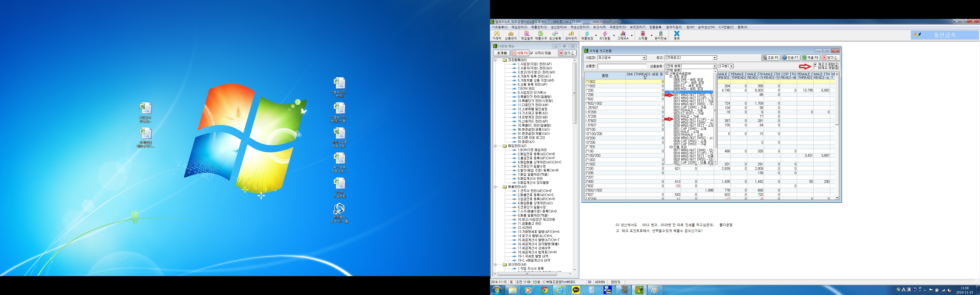Open Chrome from the taskbar

pos(544,290)
